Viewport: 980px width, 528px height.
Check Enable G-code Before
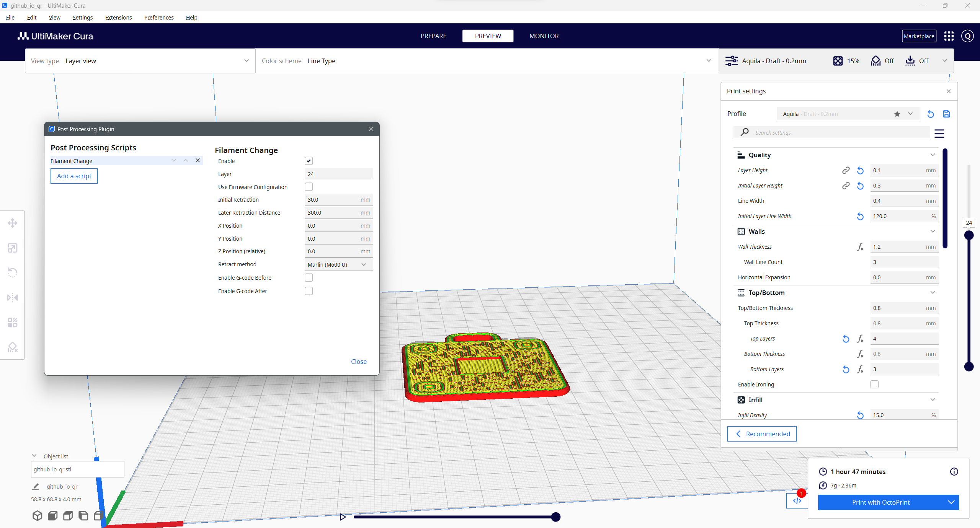pyautogui.click(x=309, y=277)
